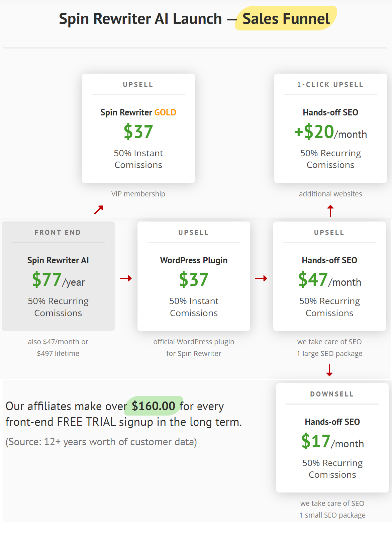Select the Spin Rewriter GOLD upsell card
The width and height of the screenshot is (392, 534).
tap(138, 128)
